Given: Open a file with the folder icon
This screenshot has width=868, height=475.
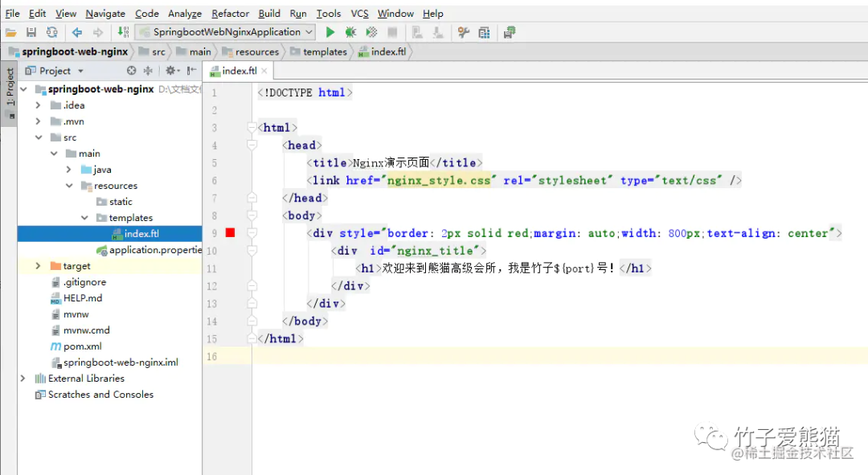Looking at the screenshot, I should 11,32.
